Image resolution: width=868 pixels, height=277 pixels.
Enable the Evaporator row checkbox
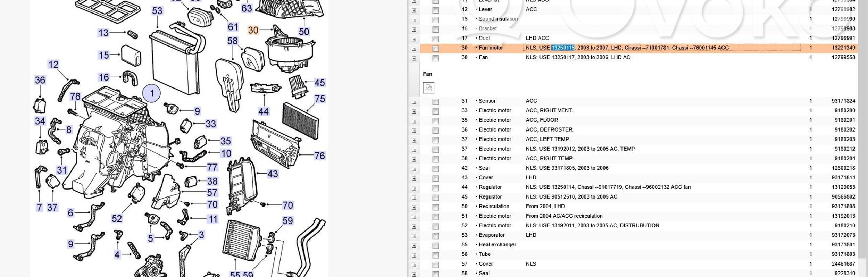point(435,236)
